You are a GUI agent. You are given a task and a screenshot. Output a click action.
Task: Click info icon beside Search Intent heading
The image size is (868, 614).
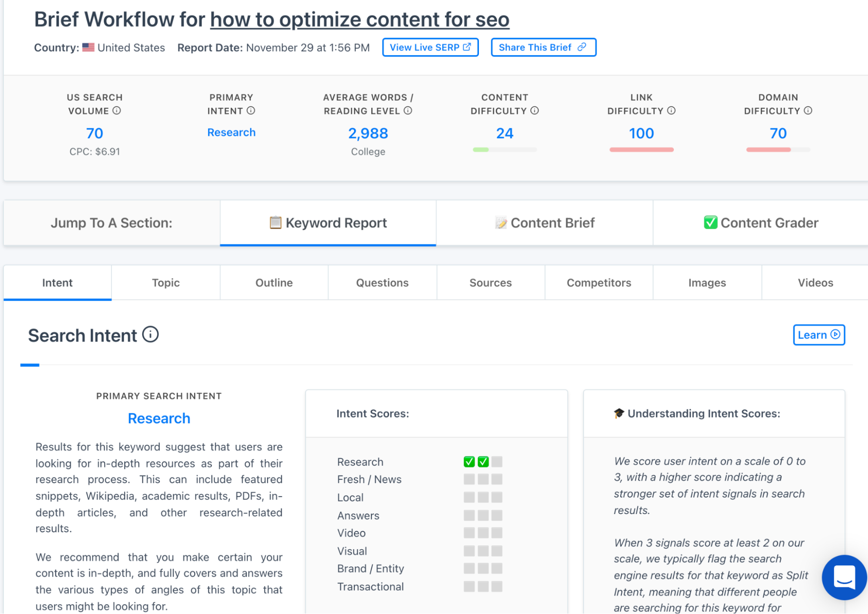point(151,335)
